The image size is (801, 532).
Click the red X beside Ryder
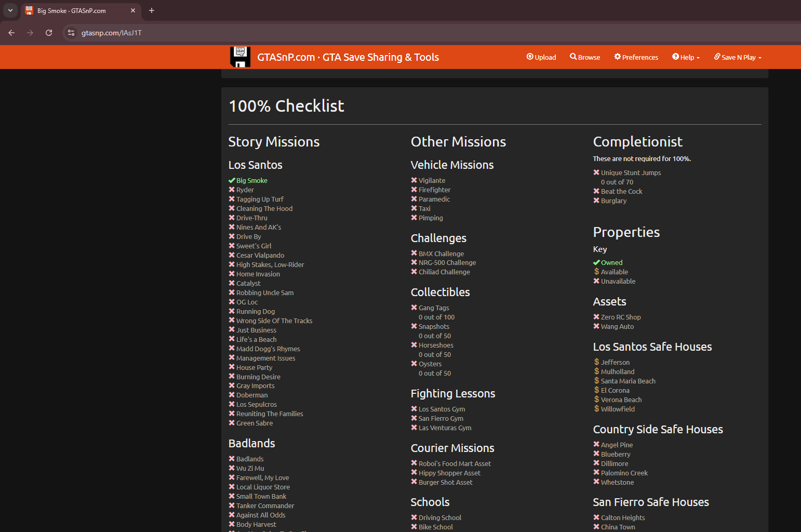click(232, 190)
